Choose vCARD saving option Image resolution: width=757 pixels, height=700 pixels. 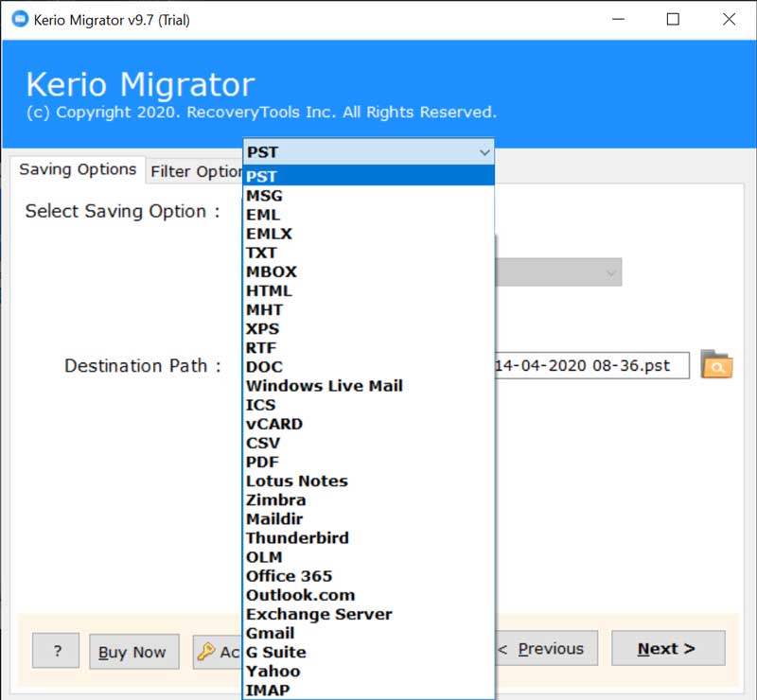tap(369, 424)
